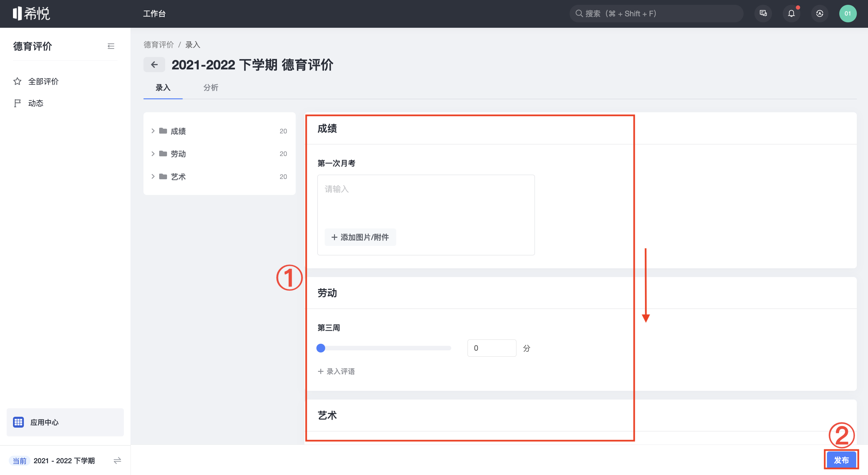Click the 当前 semester tag
The width and height of the screenshot is (868, 475).
click(x=20, y=460)
